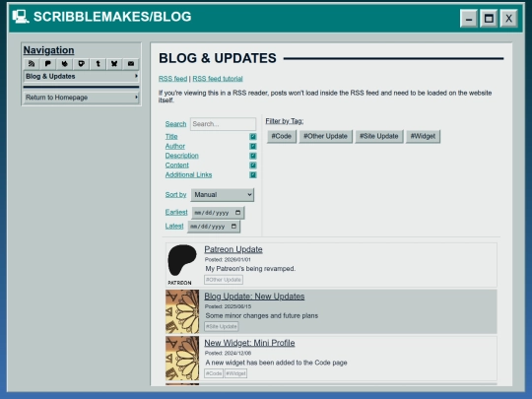Toggle the Content search checkbox
This screenshot has width=532, height=399.
point(253,166)
